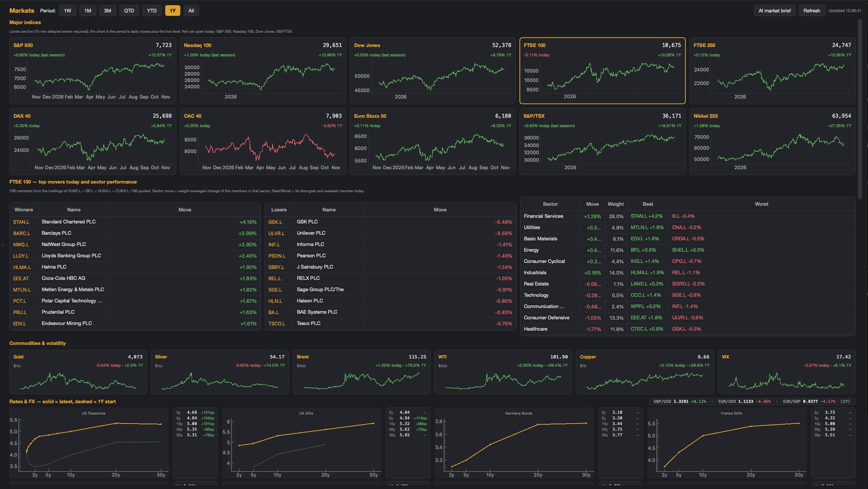This screenshot has width=868, height=489.
Task: Click the Consumer Defensive sector name
Action: (x=546, y=318)
